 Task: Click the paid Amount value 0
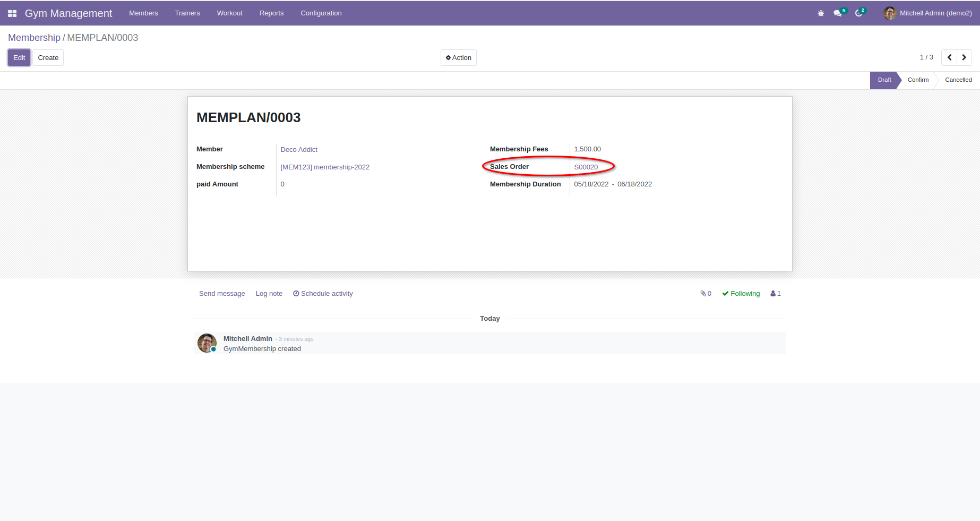(x=282, y=184)
